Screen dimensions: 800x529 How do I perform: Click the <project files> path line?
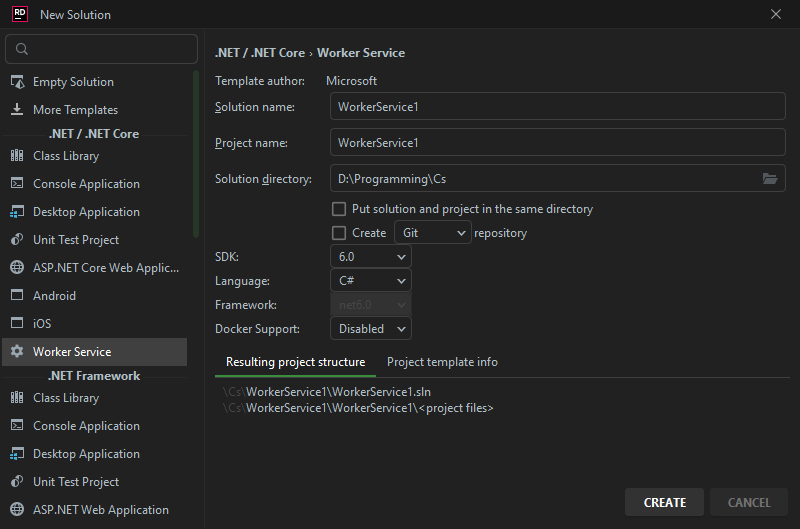(x=358, y=408)
